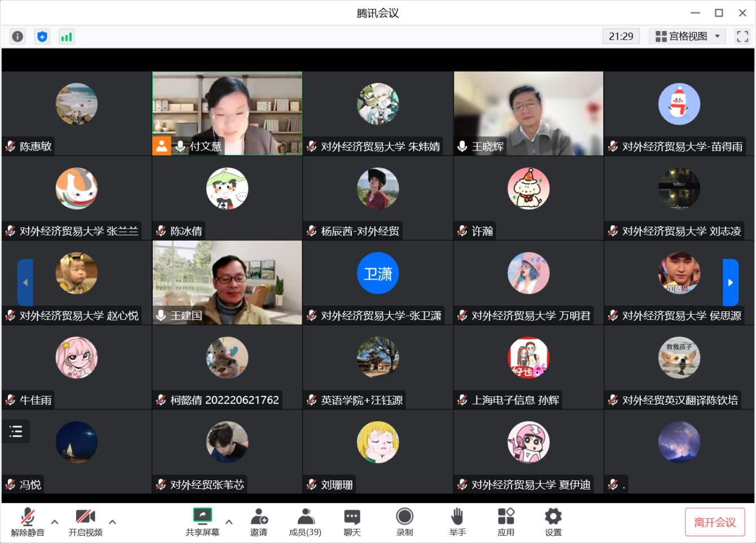
Task: Open 应用 apps panel
Action: click(x=506, y=522)
